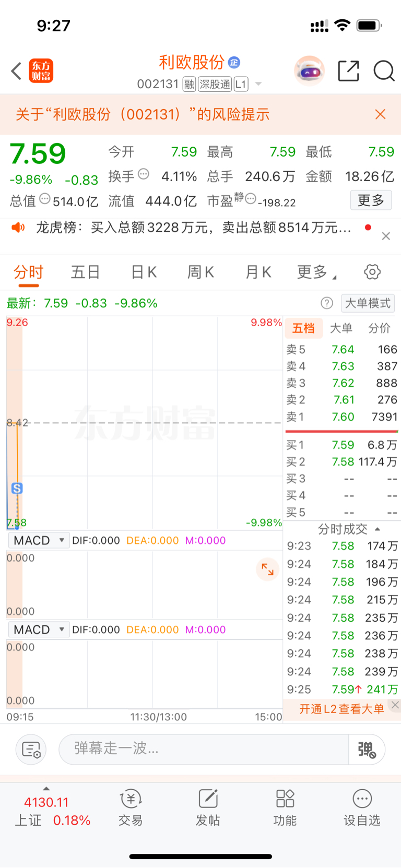Focus the 弹幕走一波 input field

tap(204, 750)
